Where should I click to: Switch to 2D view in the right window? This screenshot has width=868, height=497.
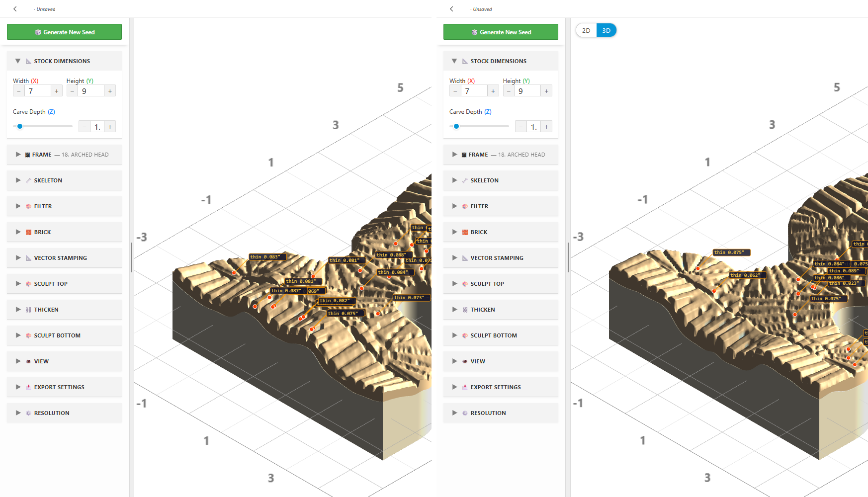[x=586, y=30]
